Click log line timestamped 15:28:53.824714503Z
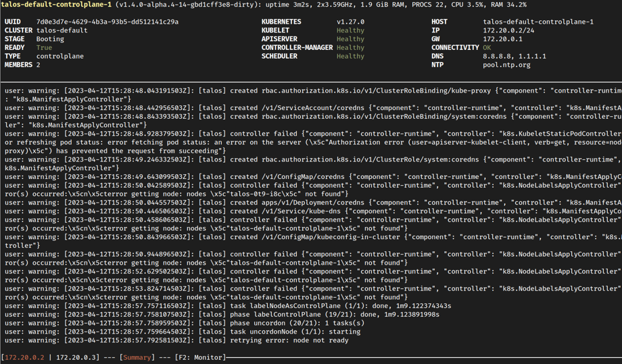The width and height of the screenshot is (622, 364). point(313,292)
